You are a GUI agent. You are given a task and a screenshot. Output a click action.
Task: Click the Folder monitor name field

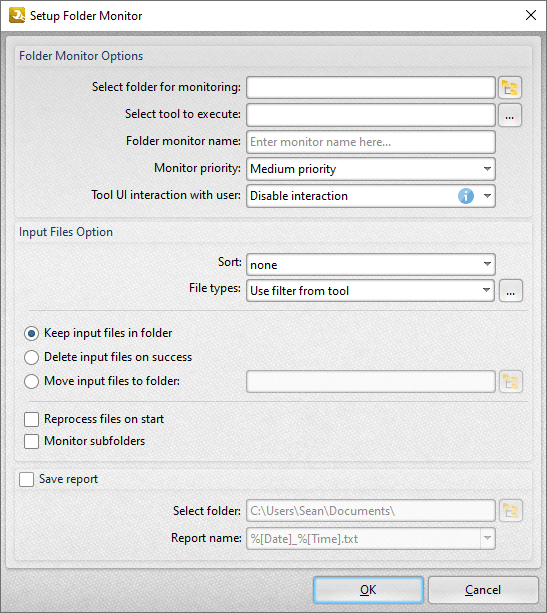(371, 142)
